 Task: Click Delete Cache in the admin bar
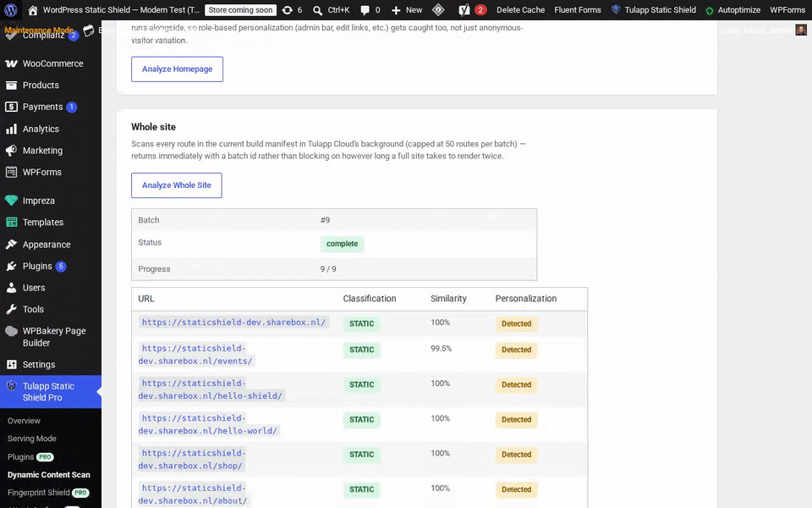(520, 10)
